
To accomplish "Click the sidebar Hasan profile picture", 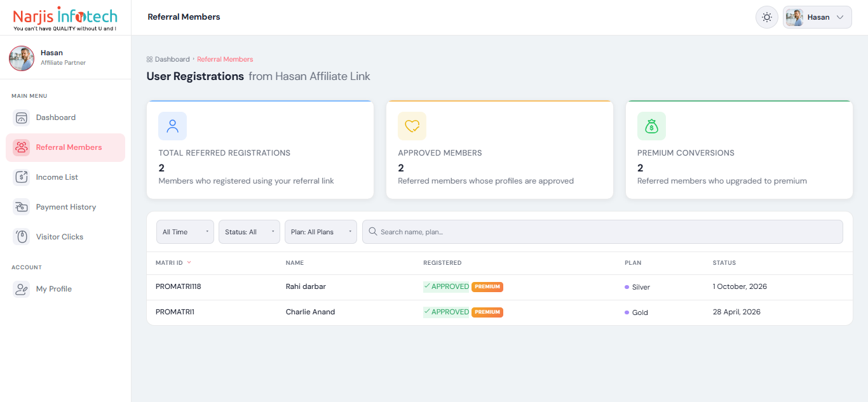I will tap(22, 58).
